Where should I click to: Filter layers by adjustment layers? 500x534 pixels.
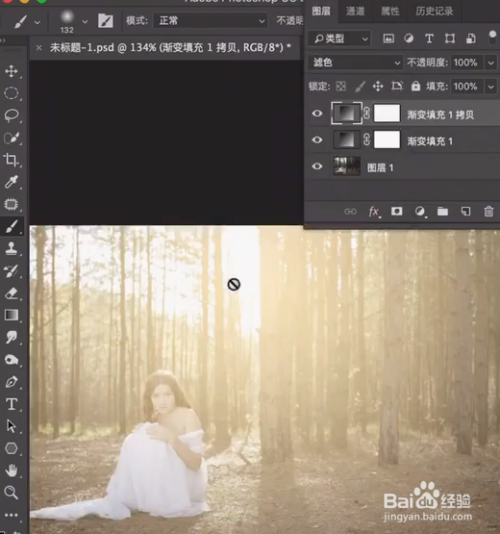(409, 38)
